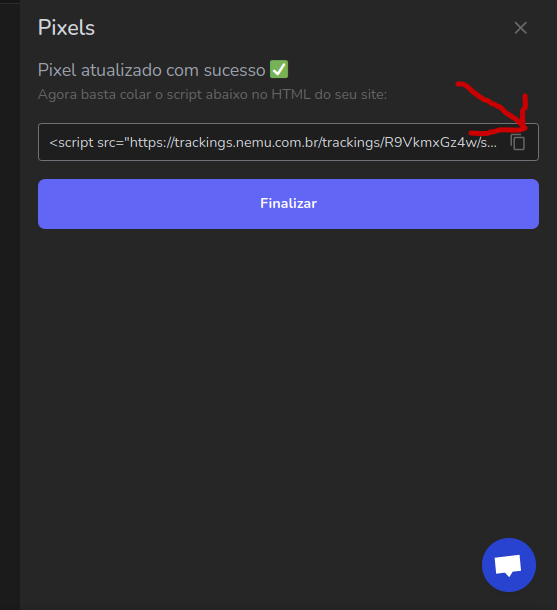Screen dimensions: 557x610
Task: Close the Pixels panel with the X
Action: click(520, 28)
